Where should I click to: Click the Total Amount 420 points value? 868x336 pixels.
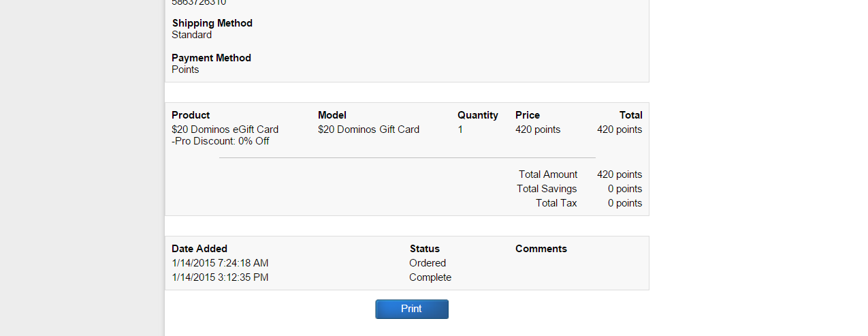(x=620, y=174)
